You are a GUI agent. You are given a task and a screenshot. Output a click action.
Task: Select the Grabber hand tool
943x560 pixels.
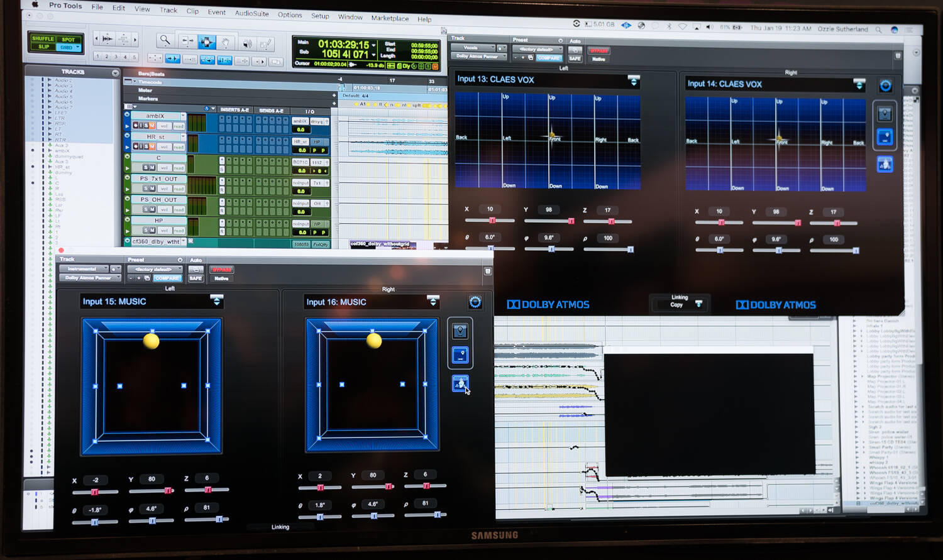(225, 43)
